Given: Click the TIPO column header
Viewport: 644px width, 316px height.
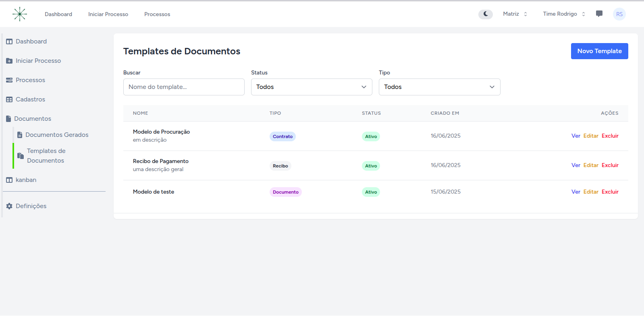Looking at the screenshot, I should [x=275, y=113].
